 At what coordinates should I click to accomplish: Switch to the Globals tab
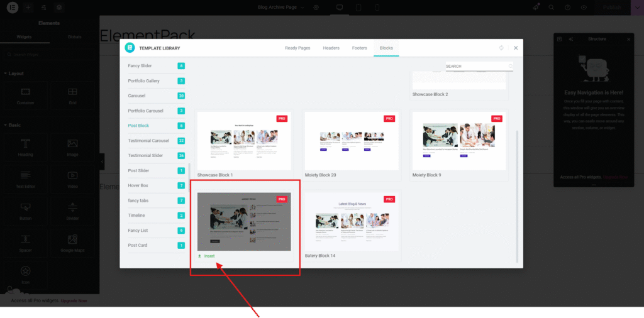point(74,37)
